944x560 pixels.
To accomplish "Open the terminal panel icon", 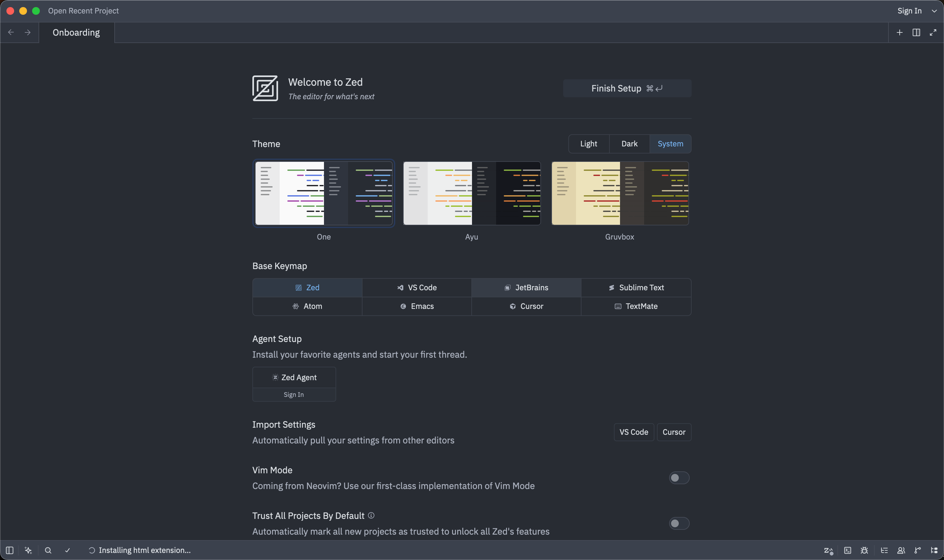I will (847, 550).
